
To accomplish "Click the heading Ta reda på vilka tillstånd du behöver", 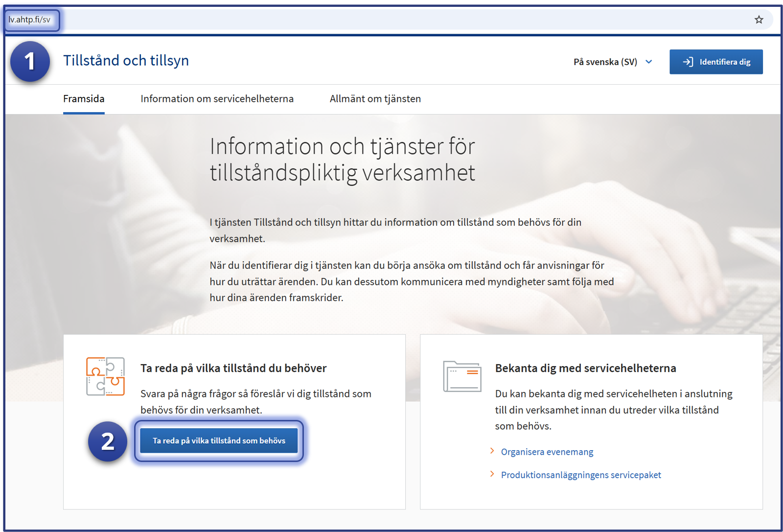I will [x=233, y=368].
